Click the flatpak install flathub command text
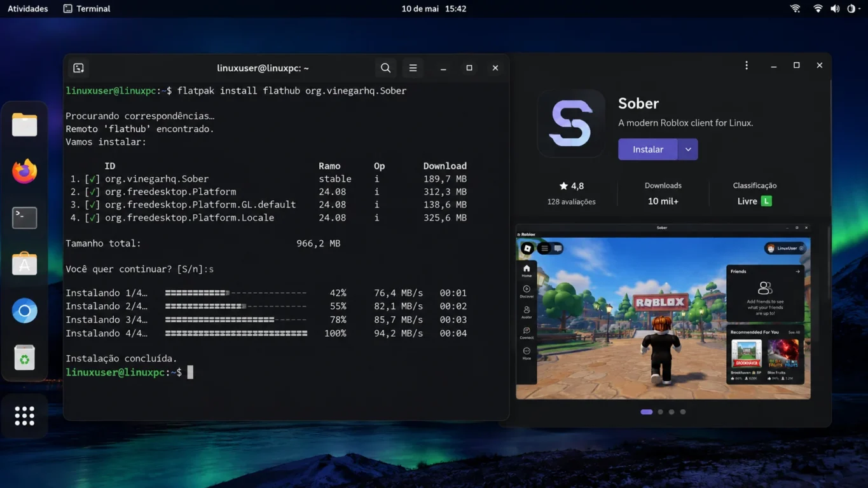This screenshot has width=868, height=488. 291,91
